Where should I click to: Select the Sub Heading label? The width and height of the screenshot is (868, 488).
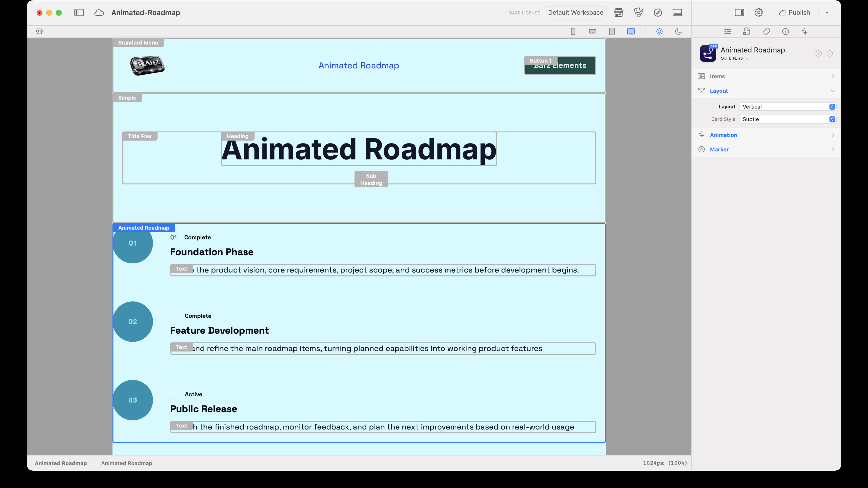click(x=371, y=179)
